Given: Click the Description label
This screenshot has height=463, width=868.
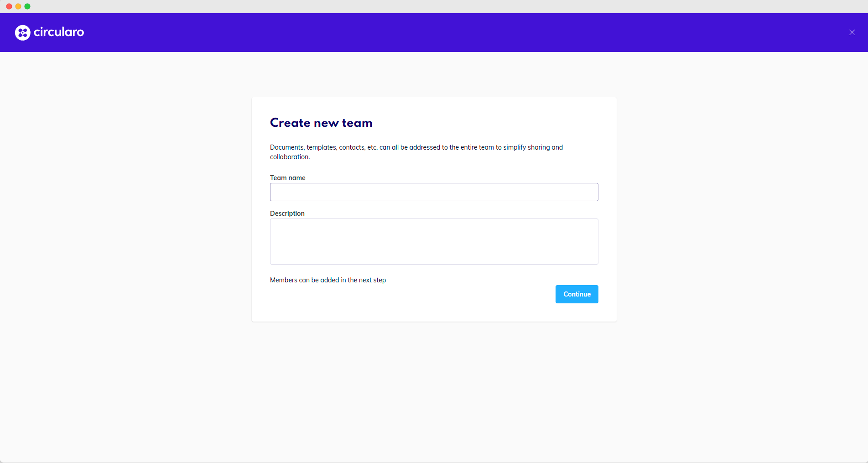Looking at the screenshot, I should pos(287,213).
